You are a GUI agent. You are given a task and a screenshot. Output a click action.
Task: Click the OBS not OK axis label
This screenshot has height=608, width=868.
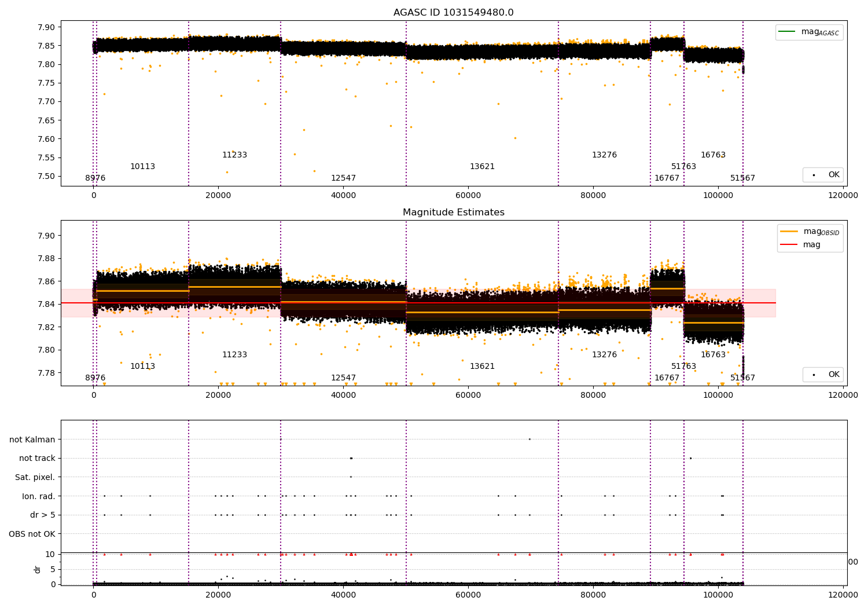(x=32, y=534)
